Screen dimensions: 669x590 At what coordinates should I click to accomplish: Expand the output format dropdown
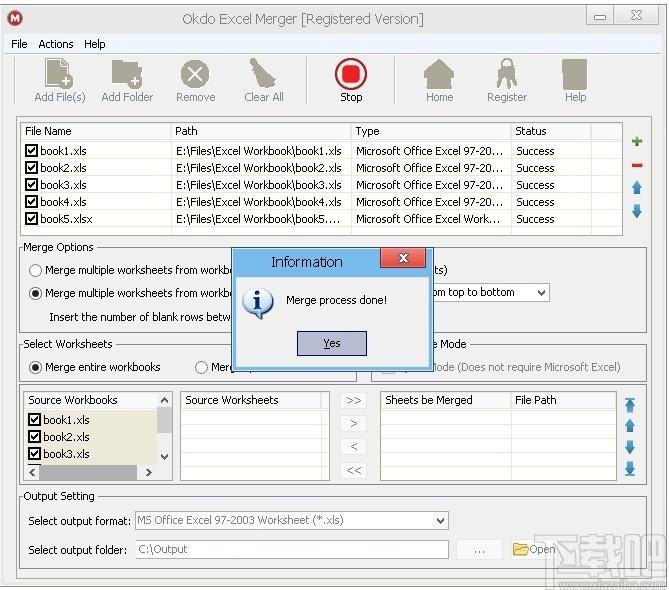(440, 520)
